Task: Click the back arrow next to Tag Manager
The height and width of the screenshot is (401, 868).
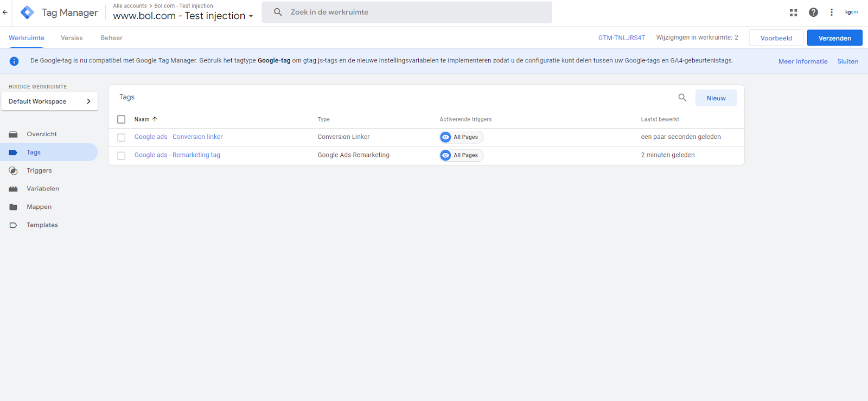Action: (5, 12)
